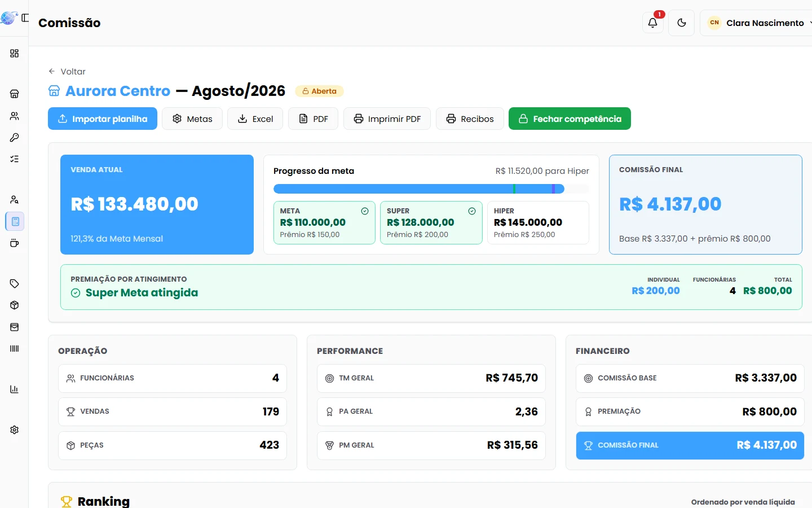812x508 pixels.
Task: Click the Venda Atual R$ 133.480,00 card
Action: pos(157,204)
